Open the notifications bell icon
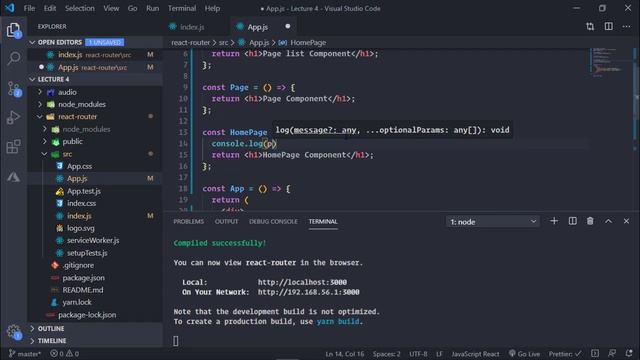This screenshot has height=360, width=640. pos(629,353)
